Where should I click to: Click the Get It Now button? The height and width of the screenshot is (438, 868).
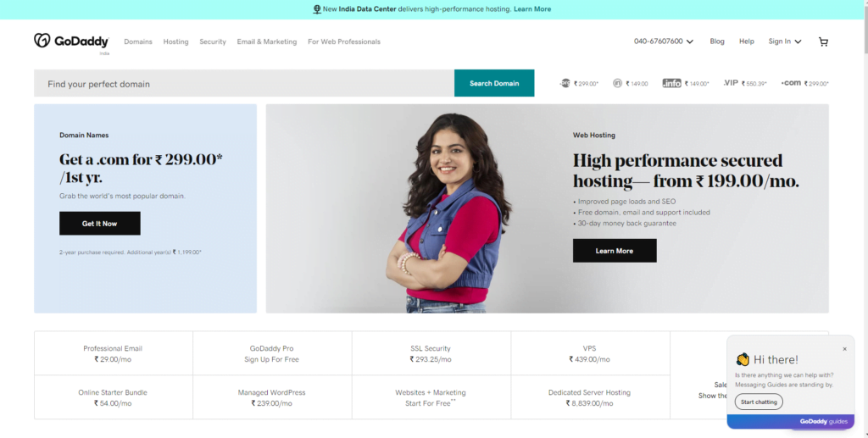[x=100, y=224]
